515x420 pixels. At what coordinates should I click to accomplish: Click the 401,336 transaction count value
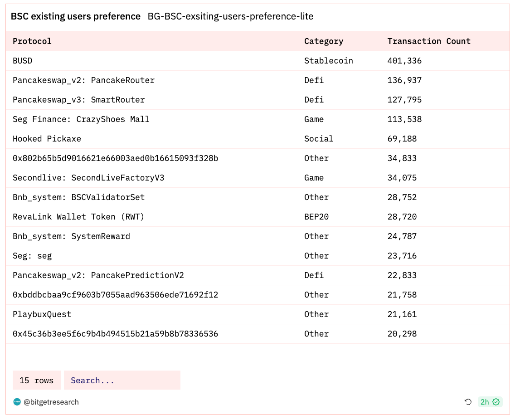tap(404, 61)
